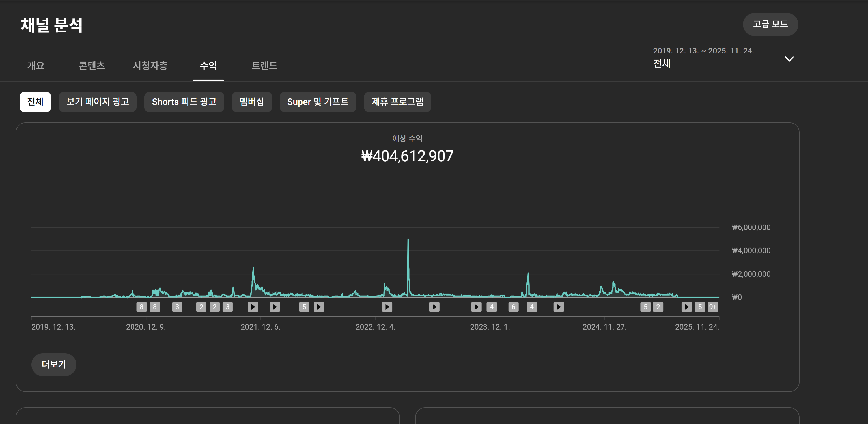Go to the 시청자층 tab
The height and width of the screenshot is (424, 868).
150,65
